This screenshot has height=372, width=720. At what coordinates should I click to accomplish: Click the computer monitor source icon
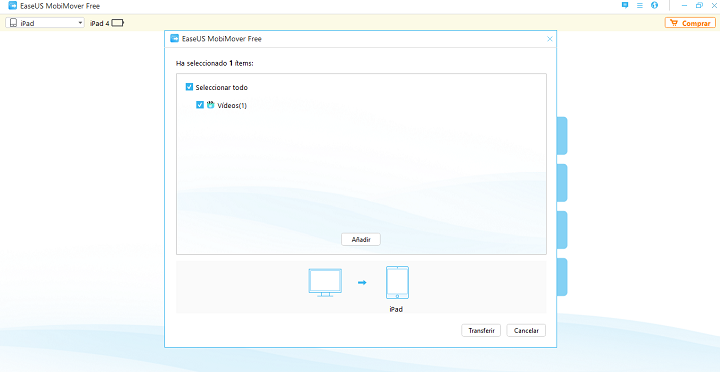click(x=325, y=282)
